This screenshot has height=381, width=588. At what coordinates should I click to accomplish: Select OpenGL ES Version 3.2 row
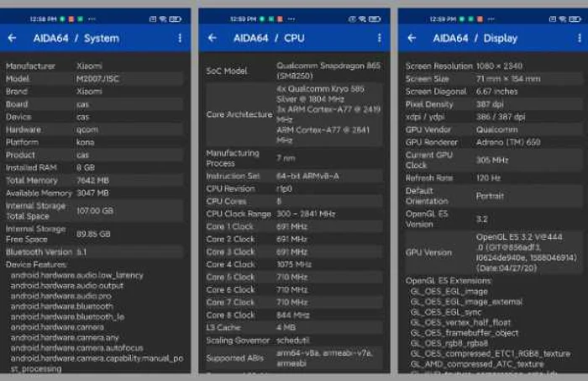click(x=494, y=220)
